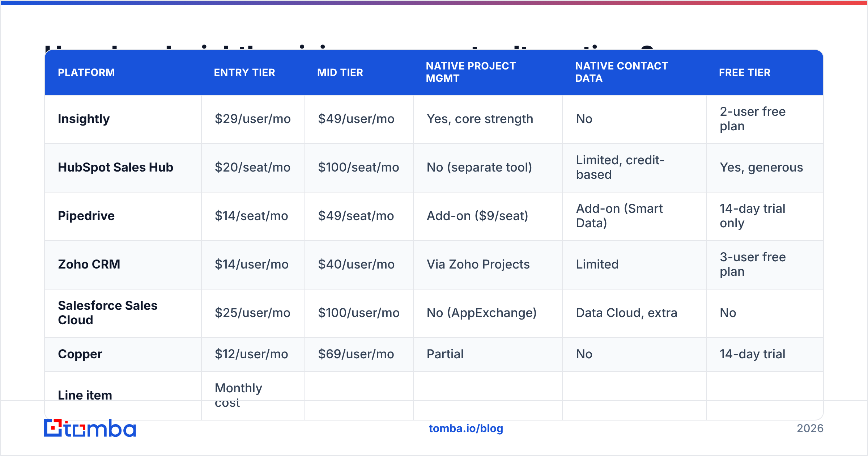Select the $49/seat/mo Pipedrive price

pos(356,216)
